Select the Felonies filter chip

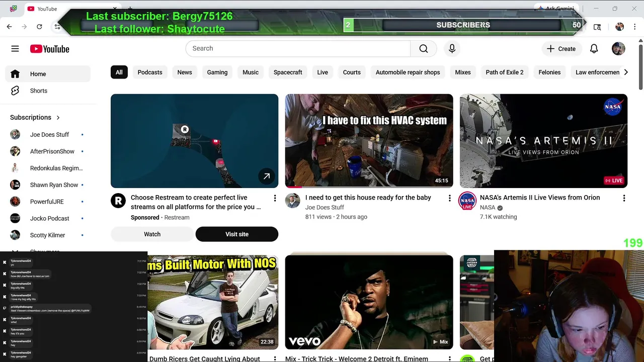click(549, 72)
